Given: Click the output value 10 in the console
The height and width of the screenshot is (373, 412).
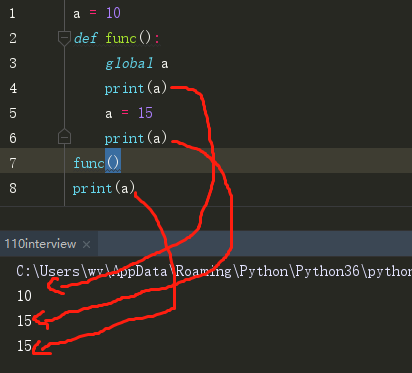Looking at the screenshot, I should pyautogui.click(x=24, y=296).
